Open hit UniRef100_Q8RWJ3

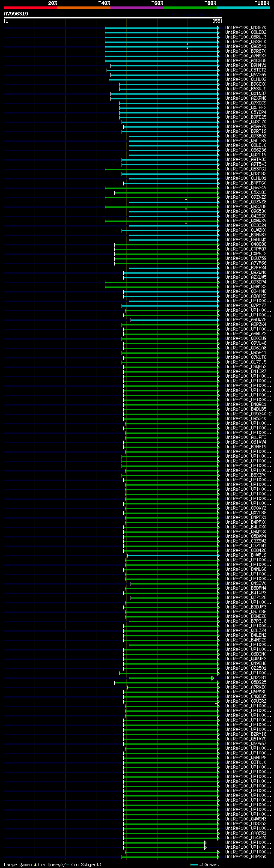tap(246, 37)
